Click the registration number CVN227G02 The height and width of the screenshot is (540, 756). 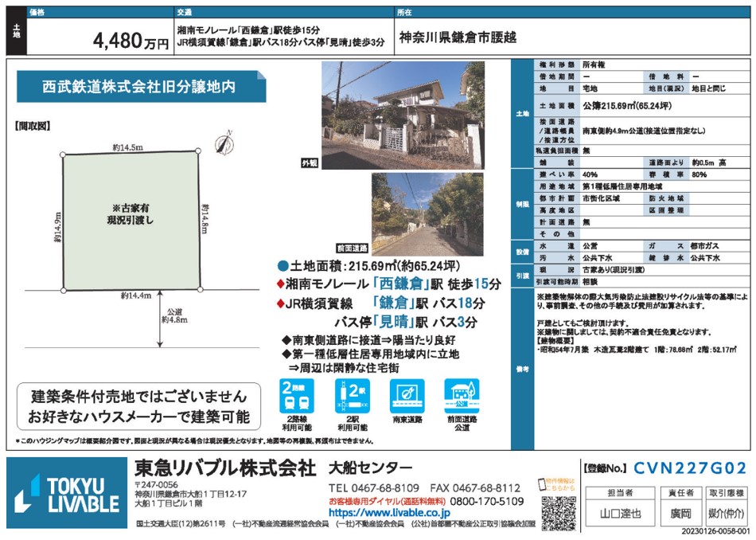(x=690, y=468)
